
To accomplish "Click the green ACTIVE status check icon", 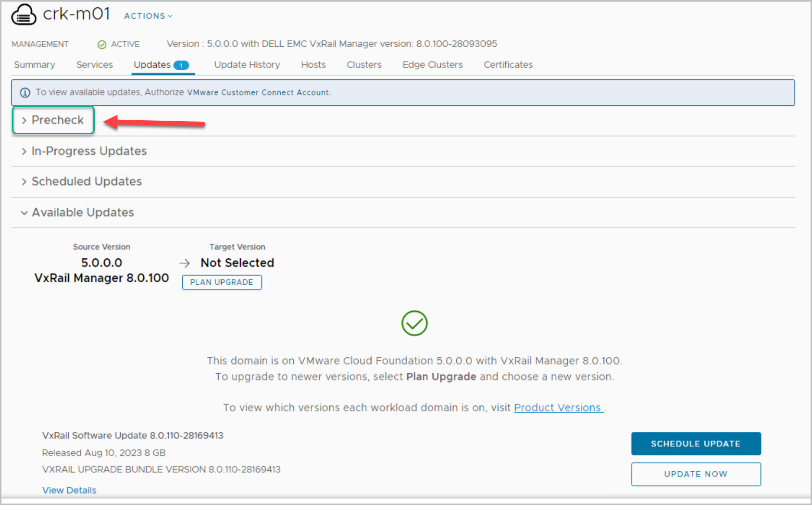I will [102, 45].
